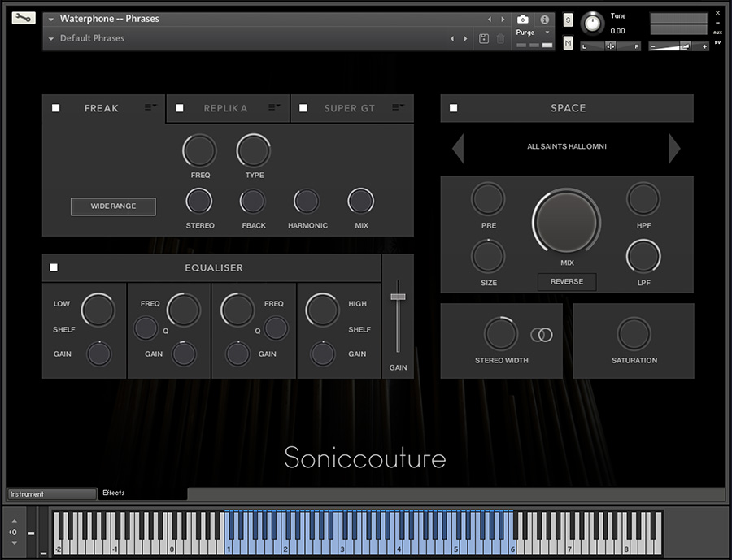Image resolution: width=732 pixels, height=560 pixels.
Task: Select previous Default Phrases snapshot arrow
Action: click(x=452, y=39)
